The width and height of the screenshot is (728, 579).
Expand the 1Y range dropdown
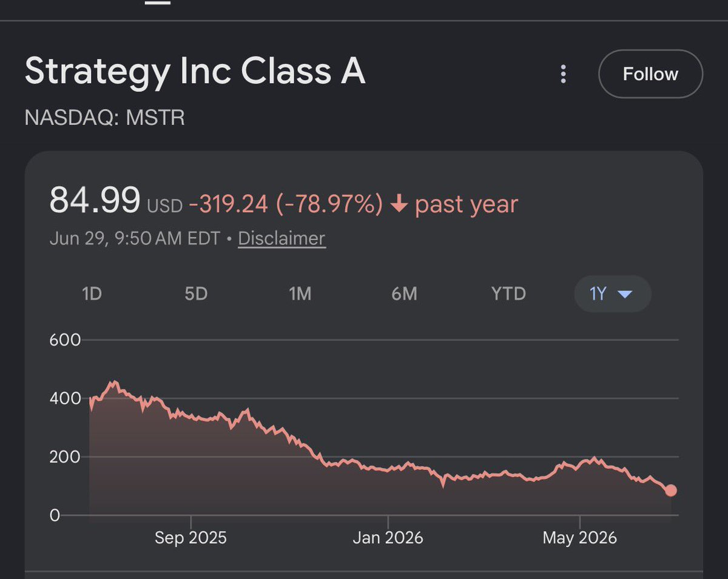click(x=613, y=294)
